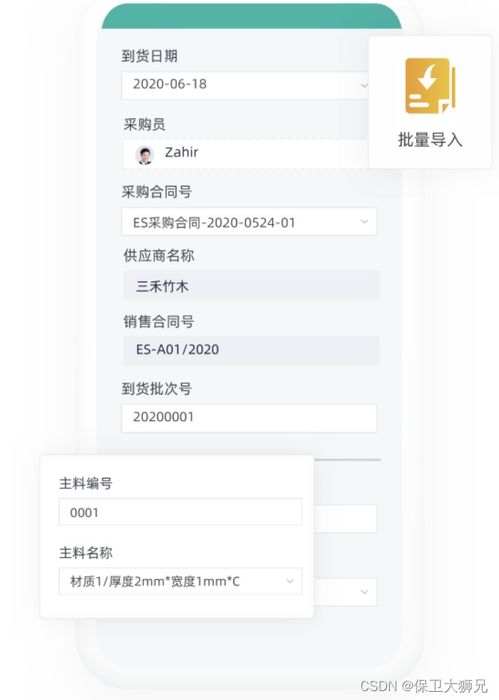Viewport: 499px width, 700px height.
Task: Click the 材质1/厚度2mm*宽度1mm*C value
Action: pyautogui.click(x=155, y=581)
